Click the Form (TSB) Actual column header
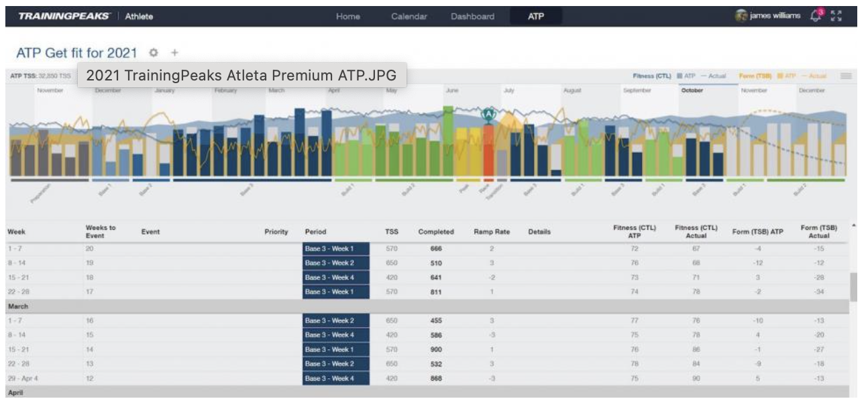The height and width of the screenshot is (405, 868). (819, 231)
